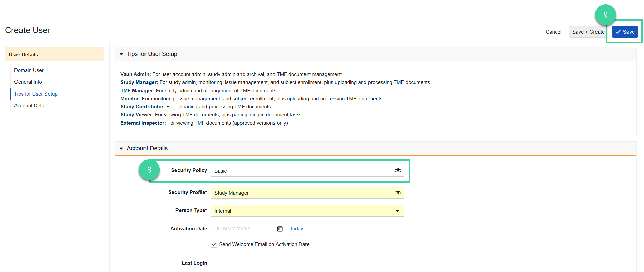
Task: Select the User Details sidebar header
Action: pos(55,54)
